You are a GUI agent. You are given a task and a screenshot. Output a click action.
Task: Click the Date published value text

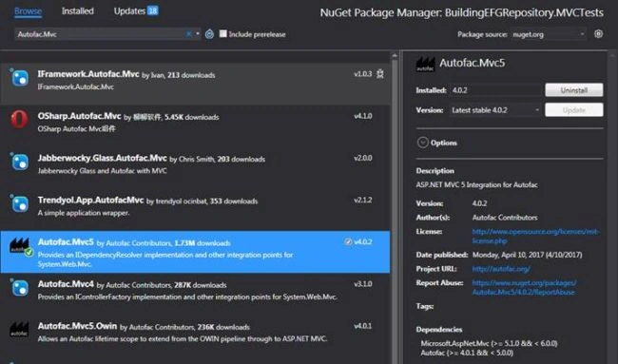[x=527, y=255]
